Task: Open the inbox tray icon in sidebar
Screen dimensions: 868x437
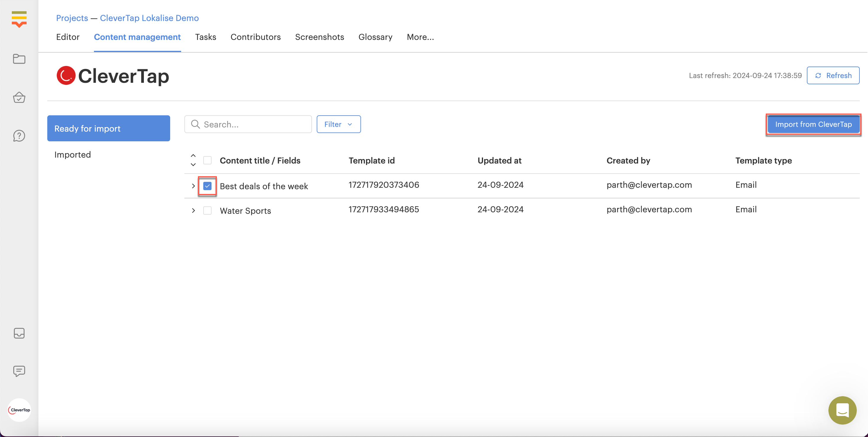Action: click(x=19, y=333)
